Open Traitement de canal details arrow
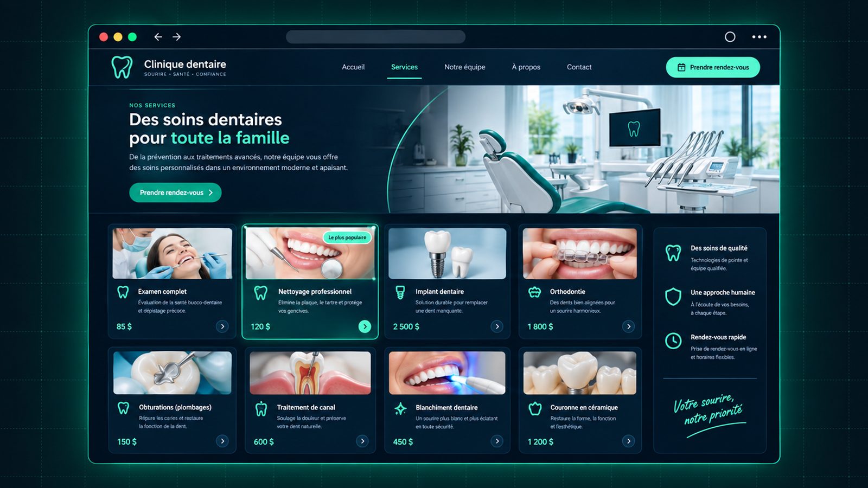 [362, 441]
